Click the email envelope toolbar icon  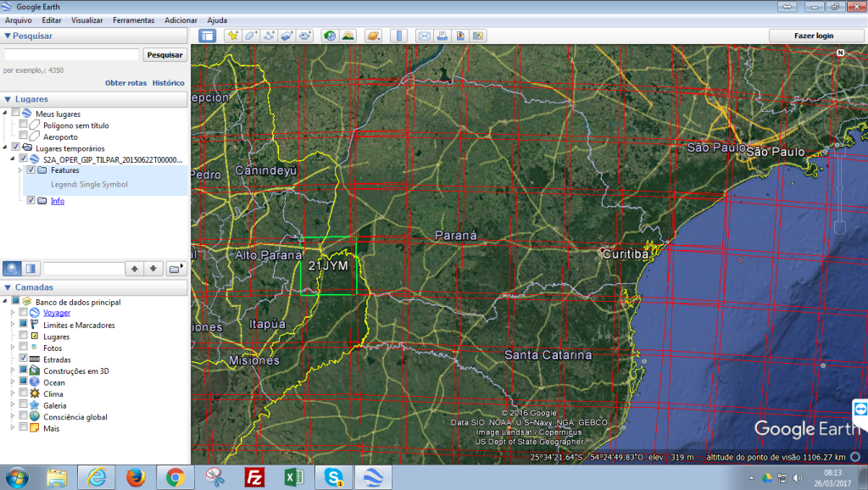[x=423, y=36]
